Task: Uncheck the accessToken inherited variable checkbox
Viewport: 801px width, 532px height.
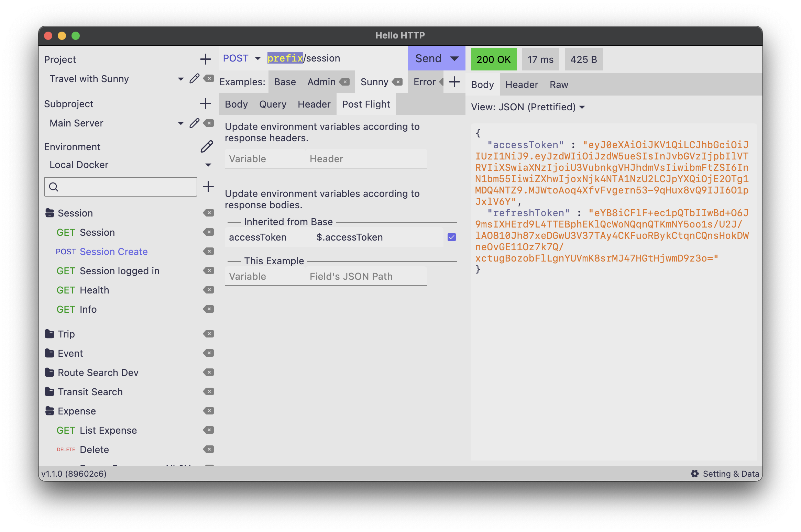Action: coord(452,237)
